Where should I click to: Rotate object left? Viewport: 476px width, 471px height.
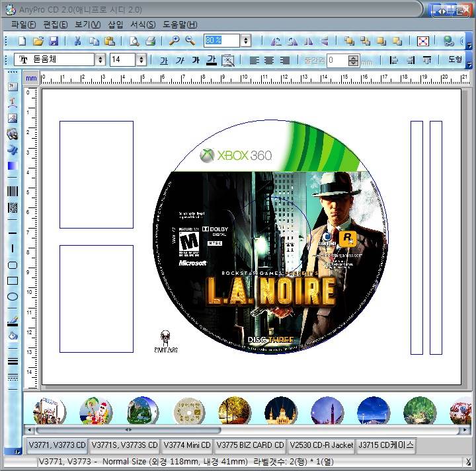[276, 41]
